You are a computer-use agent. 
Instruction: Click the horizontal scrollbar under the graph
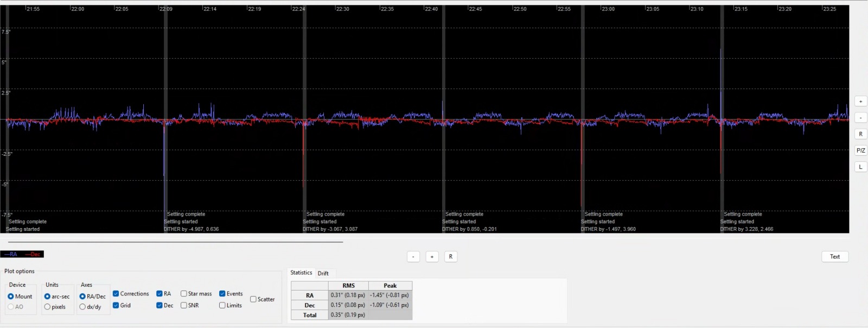pyautogui.click(x=175, y=242)
